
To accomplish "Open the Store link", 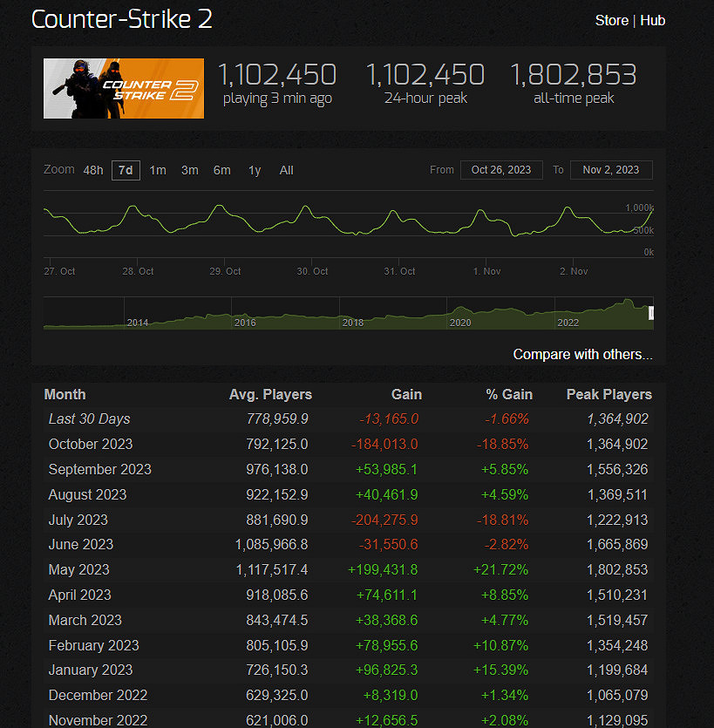I will click(x=611, y=20).
